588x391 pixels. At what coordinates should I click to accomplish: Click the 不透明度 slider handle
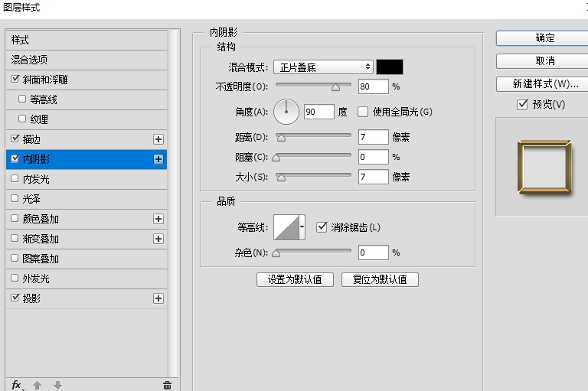point(335,87)
